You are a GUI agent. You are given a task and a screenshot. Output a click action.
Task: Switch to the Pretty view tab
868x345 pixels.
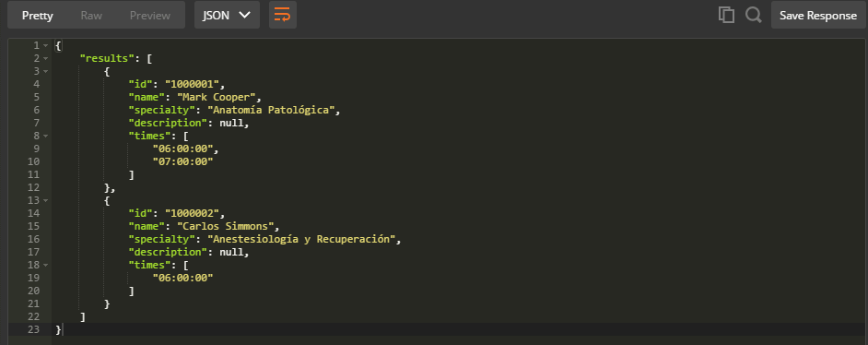pyautogui.click(x=38, y=16)
